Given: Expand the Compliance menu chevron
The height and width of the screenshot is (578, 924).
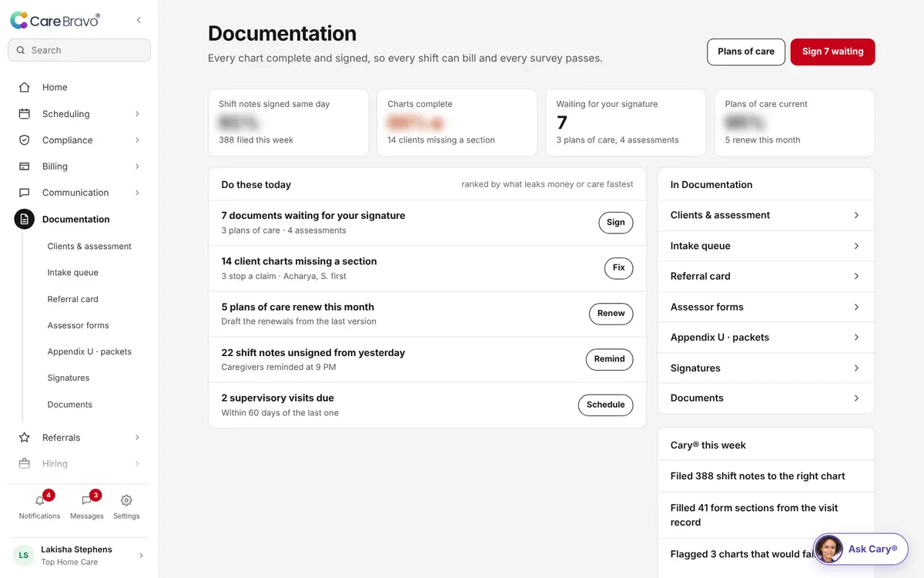Looking at the screenshot, I should pyautogui.click(x=137, y=139).
